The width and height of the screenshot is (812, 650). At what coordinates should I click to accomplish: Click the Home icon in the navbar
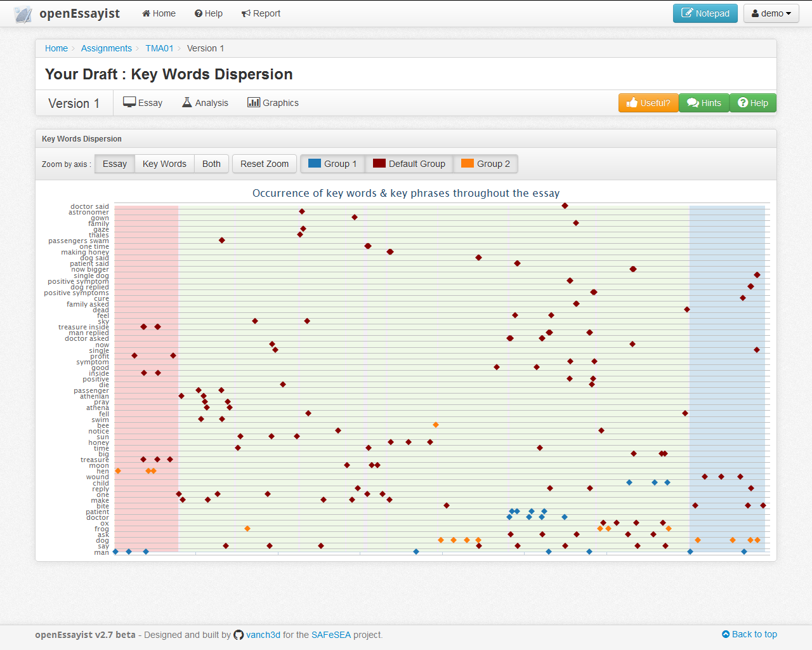pos(146,13)
